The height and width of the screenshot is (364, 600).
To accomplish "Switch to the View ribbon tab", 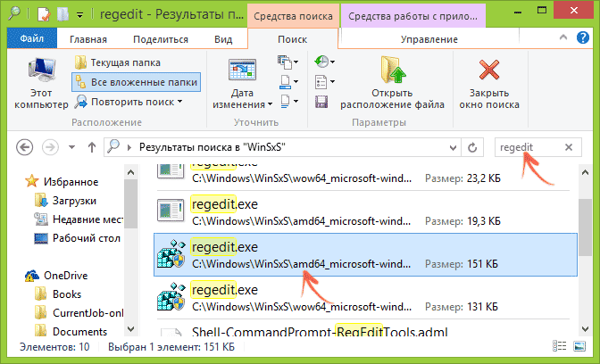I will point(223,39).
